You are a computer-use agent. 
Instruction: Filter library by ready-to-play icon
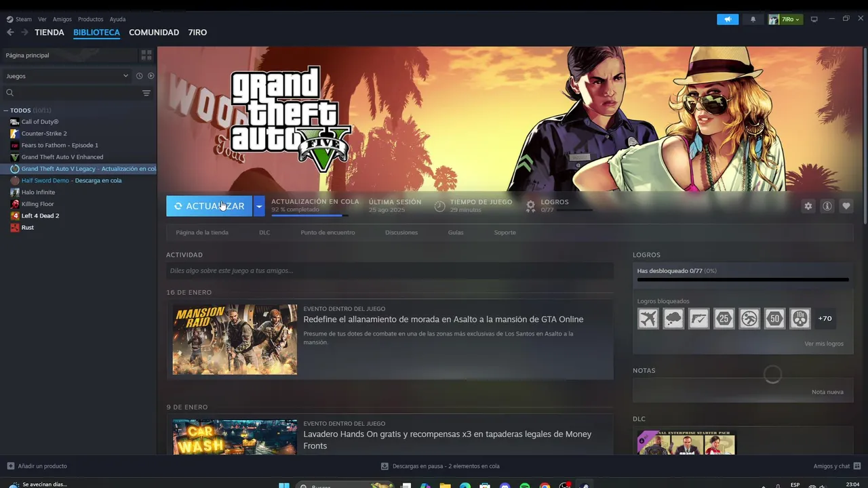pyautogui.click(x=151, y=76)
